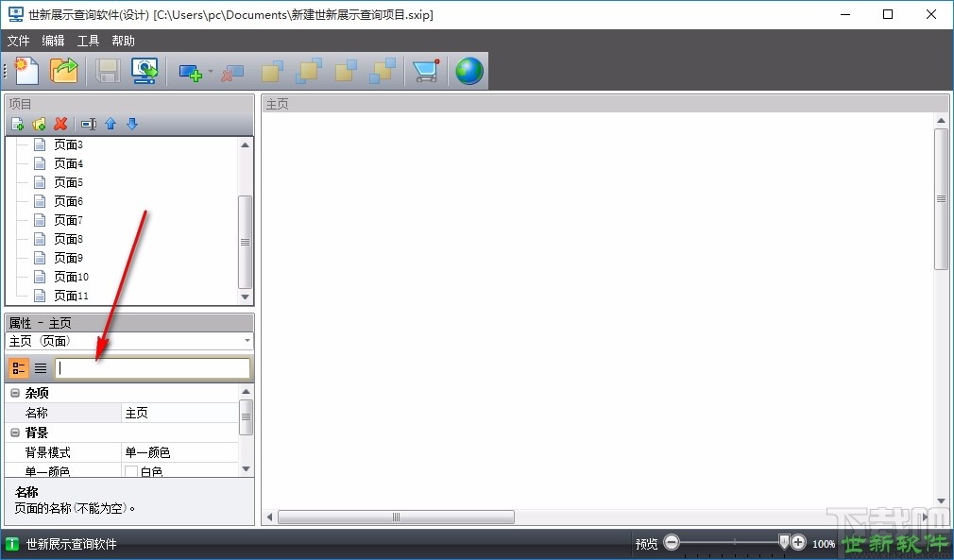Click the globe website icon

[469, 71]
